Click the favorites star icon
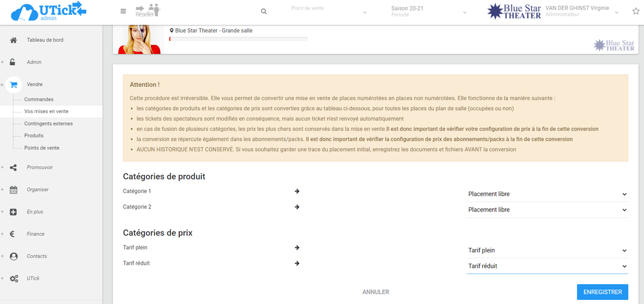This screenshot has height=304, width=644. tap(636, 11)
